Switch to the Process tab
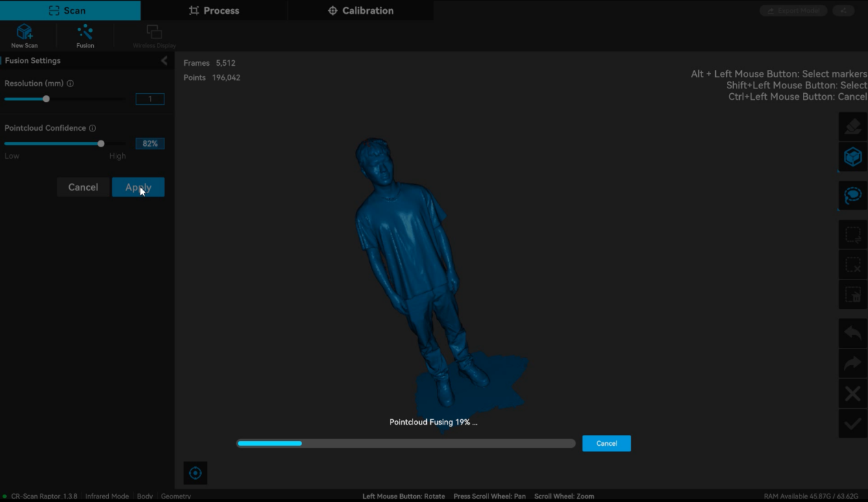This screenshot has height=502, width=868. point(214,10)
